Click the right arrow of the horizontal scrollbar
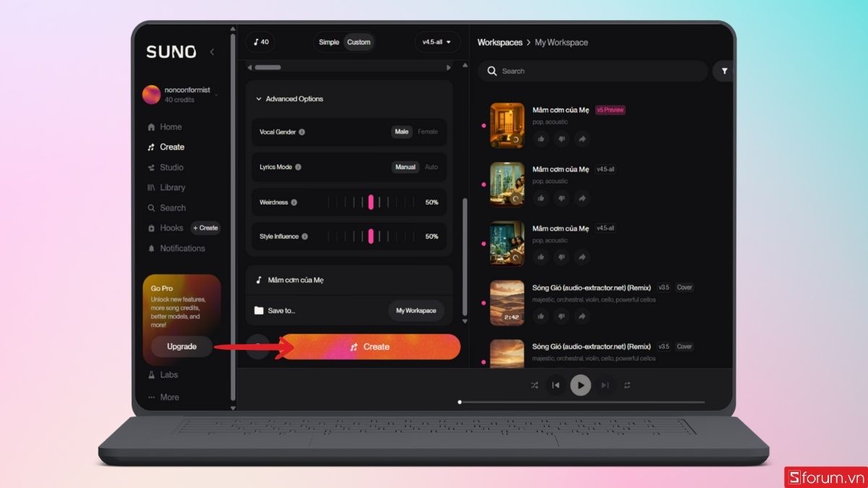 448,67
